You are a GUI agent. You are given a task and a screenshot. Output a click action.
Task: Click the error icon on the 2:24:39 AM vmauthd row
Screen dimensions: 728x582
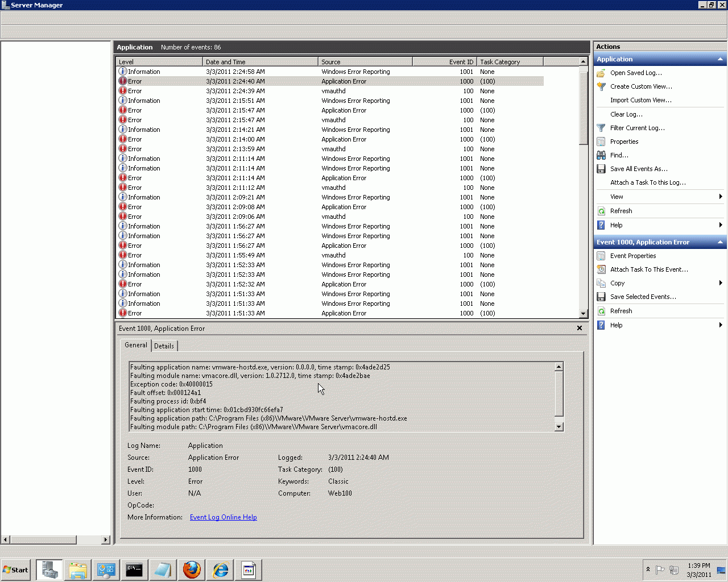click(122, 91)
